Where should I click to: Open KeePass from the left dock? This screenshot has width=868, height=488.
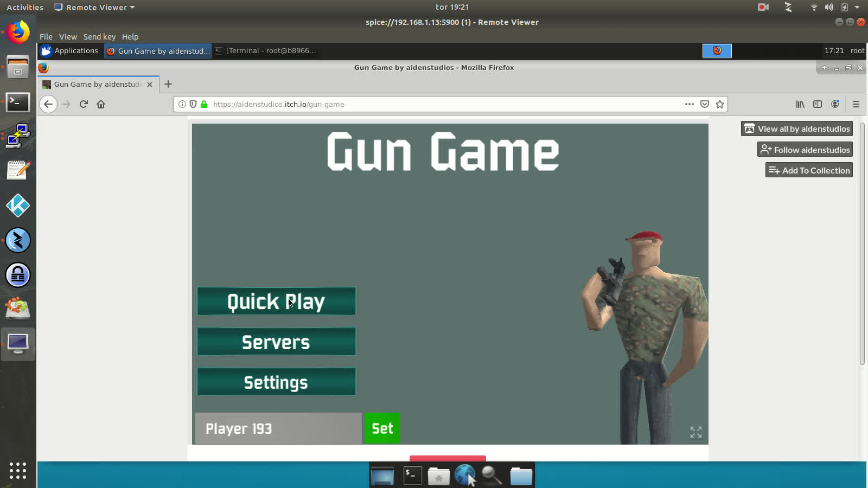pyautogui.click(x=18, y=275)
